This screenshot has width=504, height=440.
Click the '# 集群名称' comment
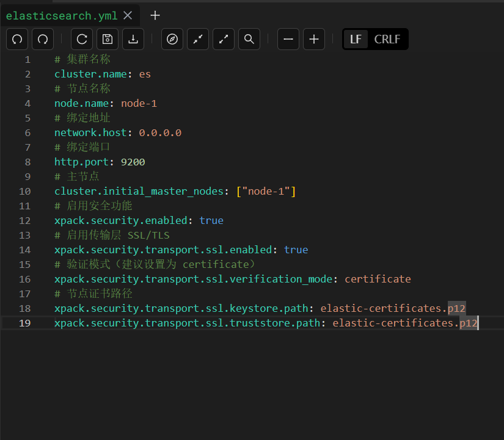[x=82, y=59]
